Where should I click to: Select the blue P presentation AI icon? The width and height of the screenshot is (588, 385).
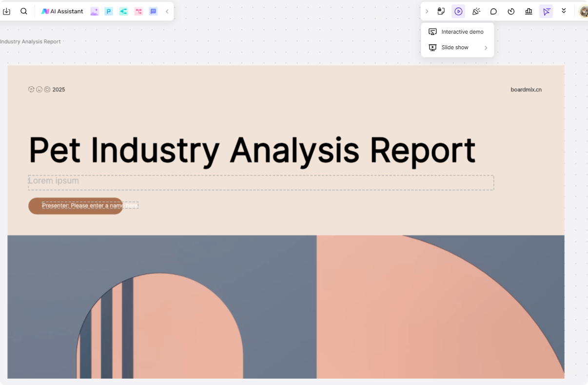coord(109,11)
